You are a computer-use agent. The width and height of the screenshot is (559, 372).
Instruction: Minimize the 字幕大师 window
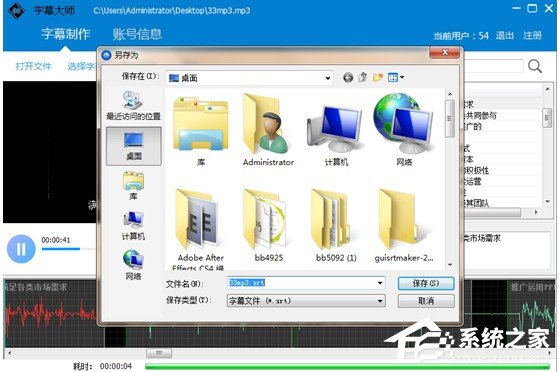[x=516, y=8]
